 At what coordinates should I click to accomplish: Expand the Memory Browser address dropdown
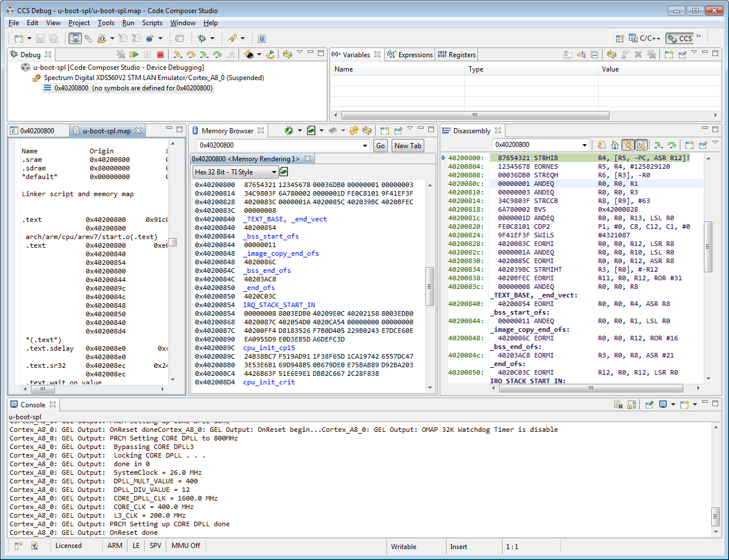[365, 146]
